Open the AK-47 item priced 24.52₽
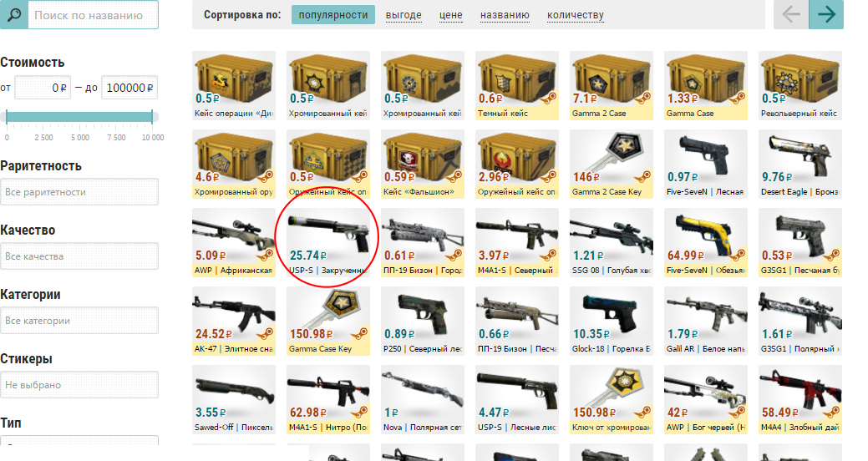 click(234, 321)
